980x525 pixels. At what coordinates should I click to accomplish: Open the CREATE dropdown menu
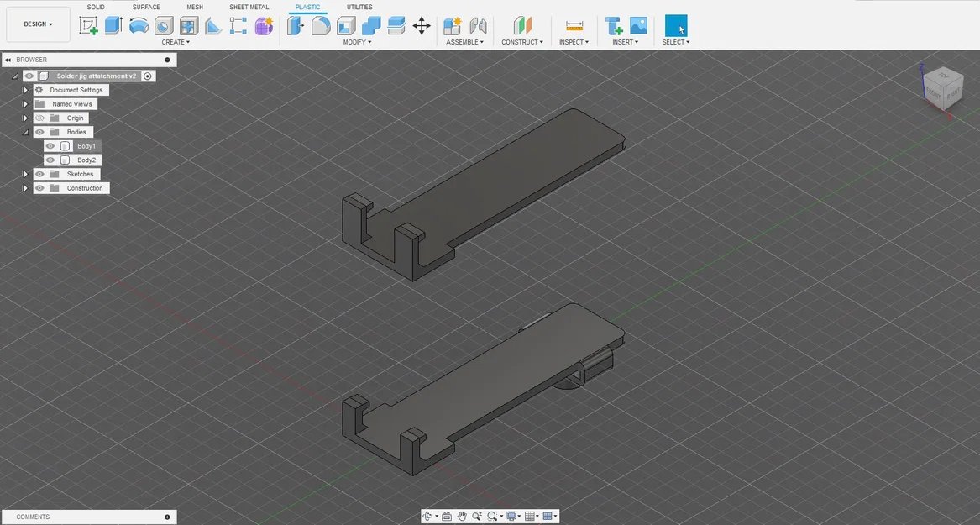176,42
